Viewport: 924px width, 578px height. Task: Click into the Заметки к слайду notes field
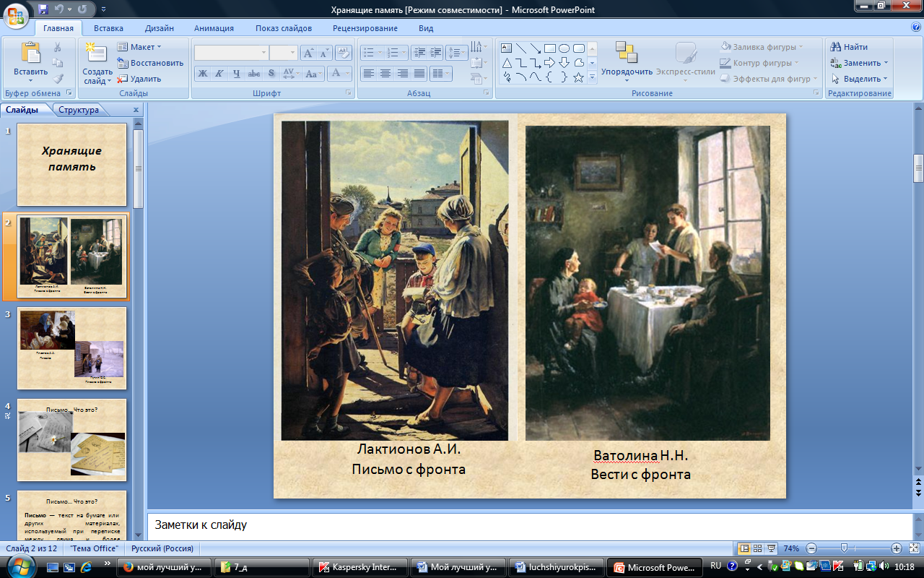tap(529, 525)
